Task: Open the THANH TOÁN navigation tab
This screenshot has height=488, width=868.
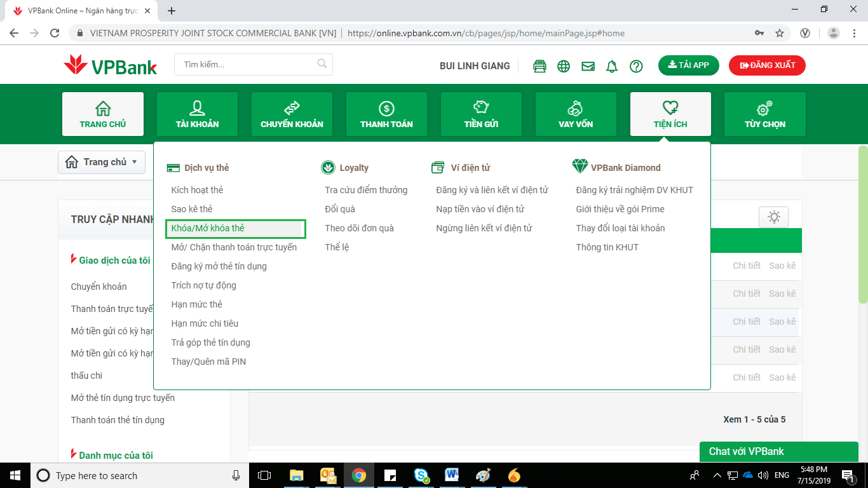Action: (387, 114)
